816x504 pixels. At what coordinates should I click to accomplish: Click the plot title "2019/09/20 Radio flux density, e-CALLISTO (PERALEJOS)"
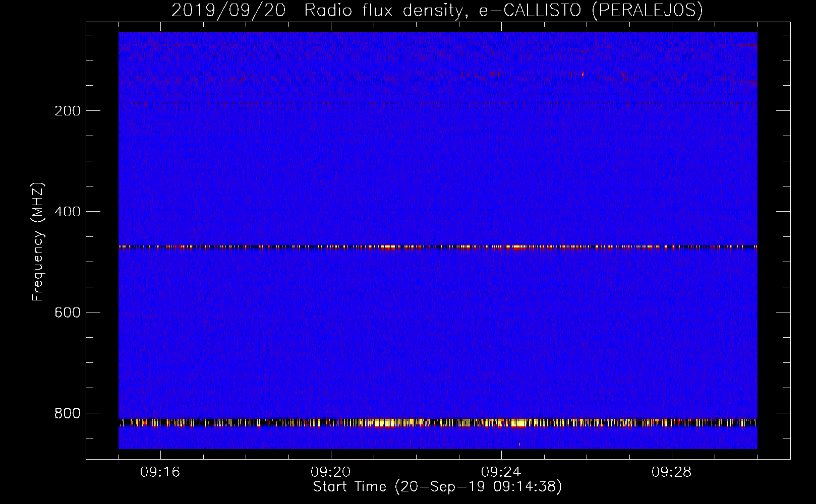click(x=437, y=10)
